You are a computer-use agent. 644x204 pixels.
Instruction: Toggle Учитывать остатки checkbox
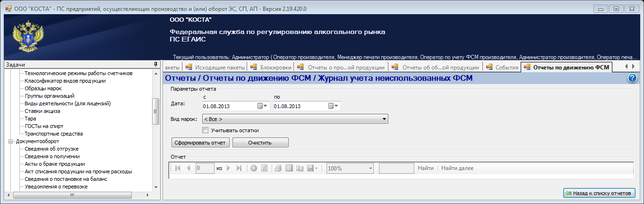205,130
